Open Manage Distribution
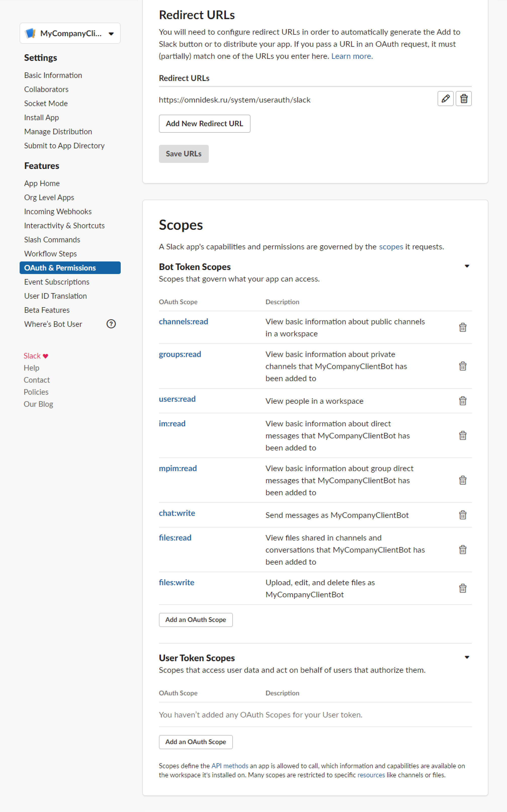Viewport: 507px width, 812px height. pos(58,131)
